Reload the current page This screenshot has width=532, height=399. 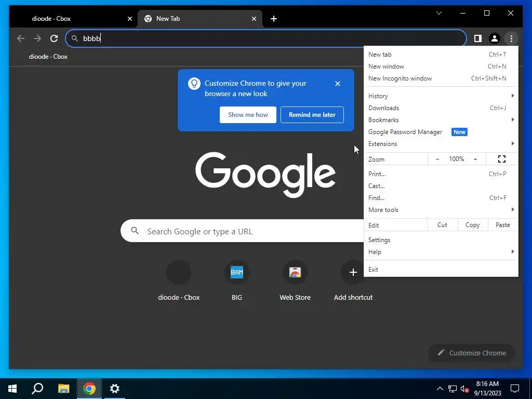[54, 38]
